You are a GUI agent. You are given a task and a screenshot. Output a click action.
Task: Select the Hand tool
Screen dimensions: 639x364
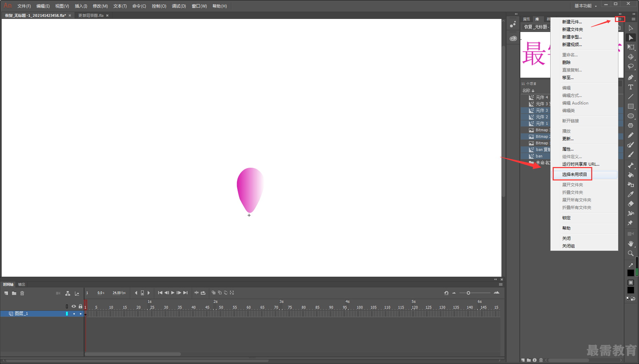(x=631, y=244)
